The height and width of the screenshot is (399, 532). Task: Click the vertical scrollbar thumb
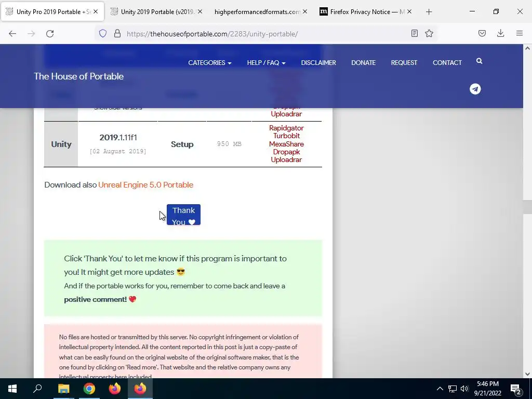pyautogui.click(x=528, y=207)
